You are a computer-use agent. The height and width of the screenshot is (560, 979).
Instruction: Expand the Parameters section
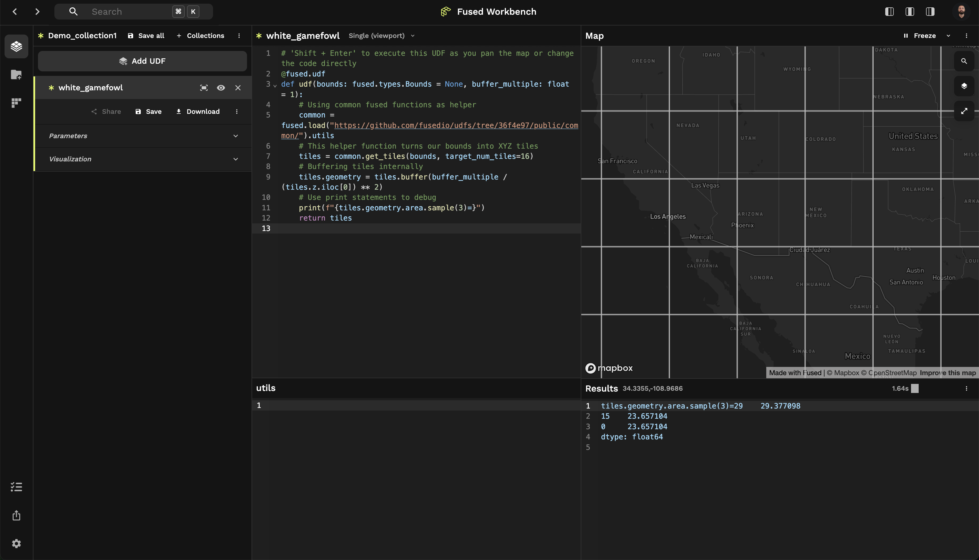click(x=143, y=136)
